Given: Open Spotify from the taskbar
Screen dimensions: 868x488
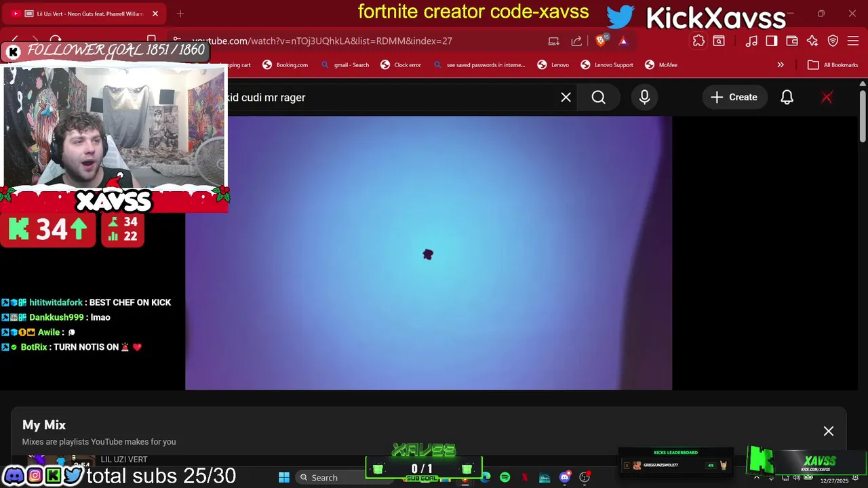Looking at the screenshot, I should (505, 478).
